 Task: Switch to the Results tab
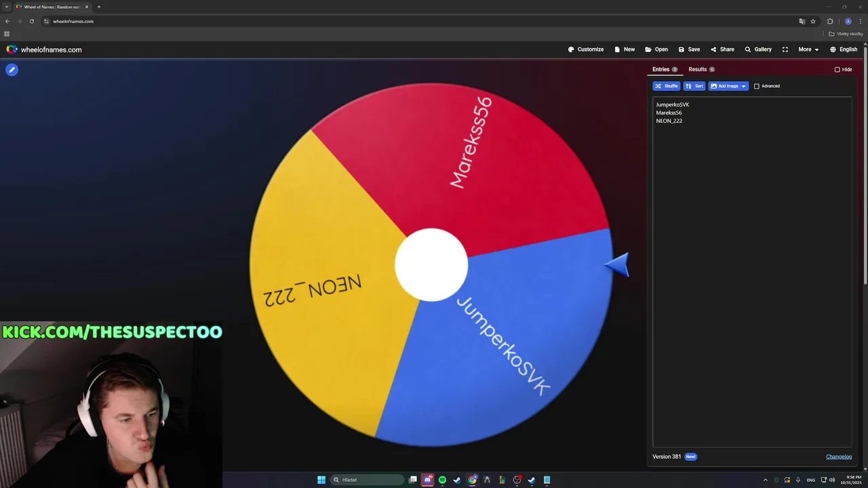(x=701, y=69)
